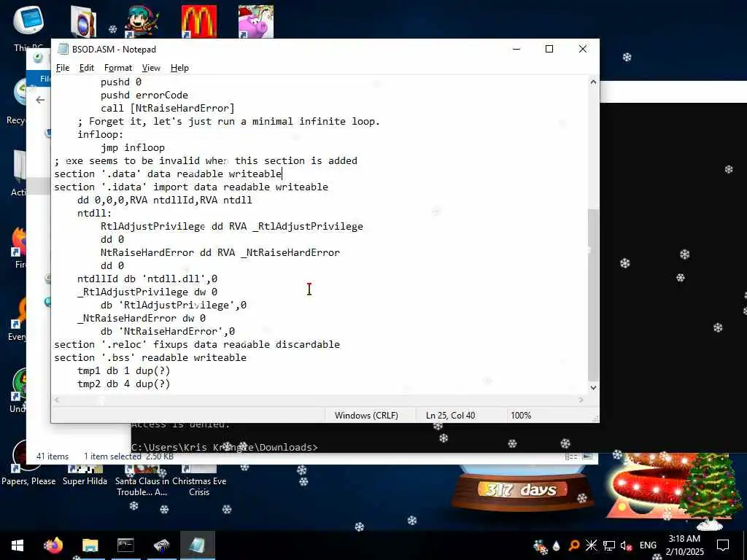Click the 'infloop:' label line
The height and width of the screenshot is (560, 747).
101,134
